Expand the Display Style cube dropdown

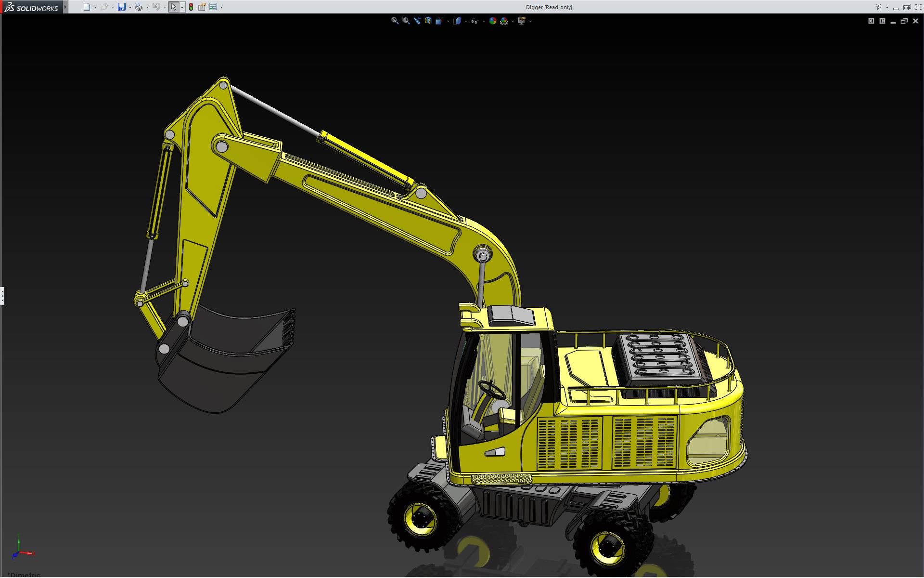tap(466, 21)
